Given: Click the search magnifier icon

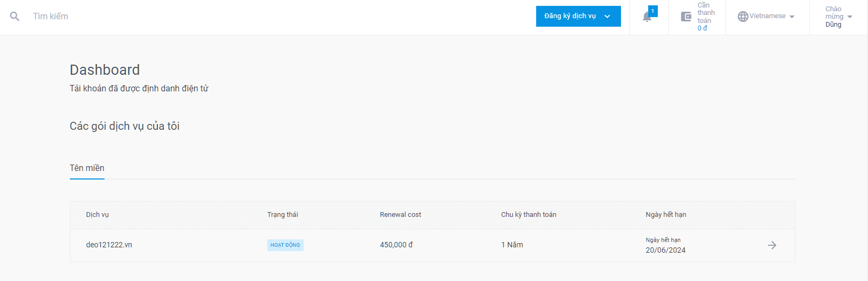Looking at the screenshot, I should click(x=15, y=17).
